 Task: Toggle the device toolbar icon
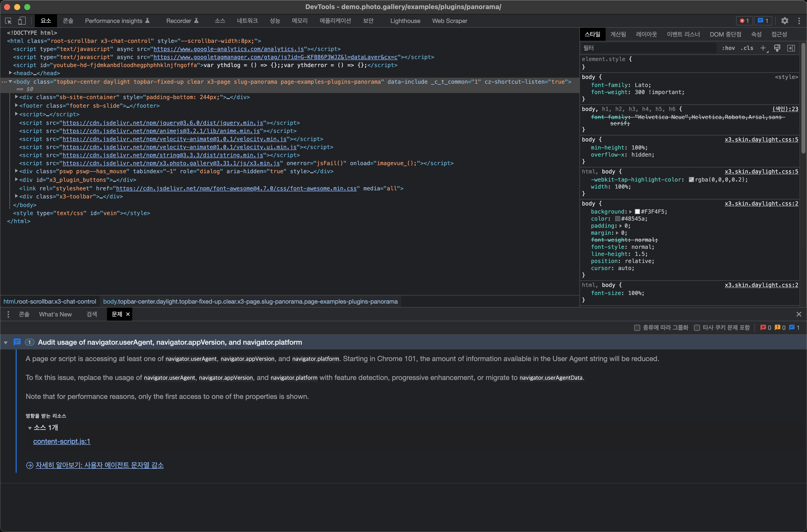22,21
